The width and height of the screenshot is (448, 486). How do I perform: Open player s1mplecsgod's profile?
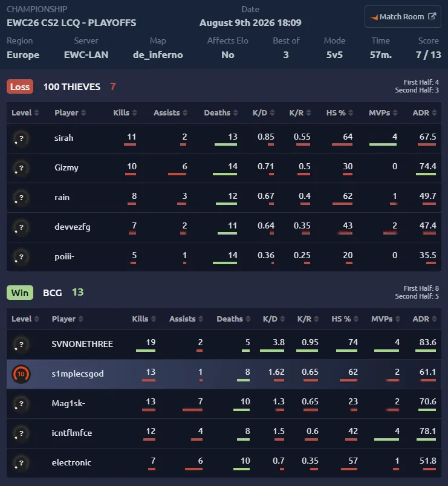77,374
